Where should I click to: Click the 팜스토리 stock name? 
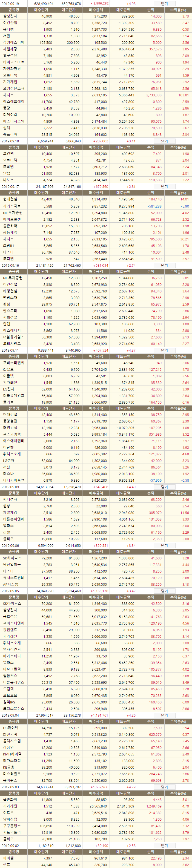point(10,311)
